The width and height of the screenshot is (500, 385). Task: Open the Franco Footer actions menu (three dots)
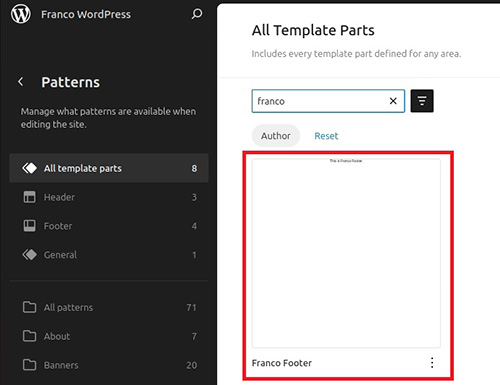432,363
